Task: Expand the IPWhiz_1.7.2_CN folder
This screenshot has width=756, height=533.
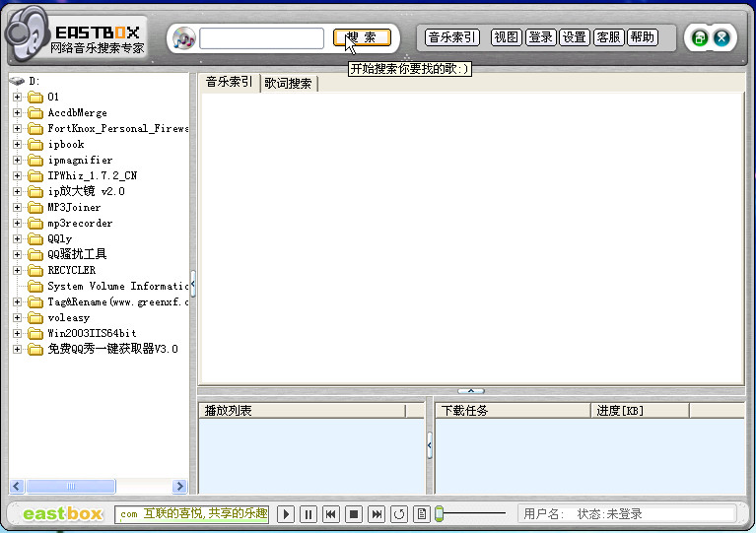Action: [18, 176]
